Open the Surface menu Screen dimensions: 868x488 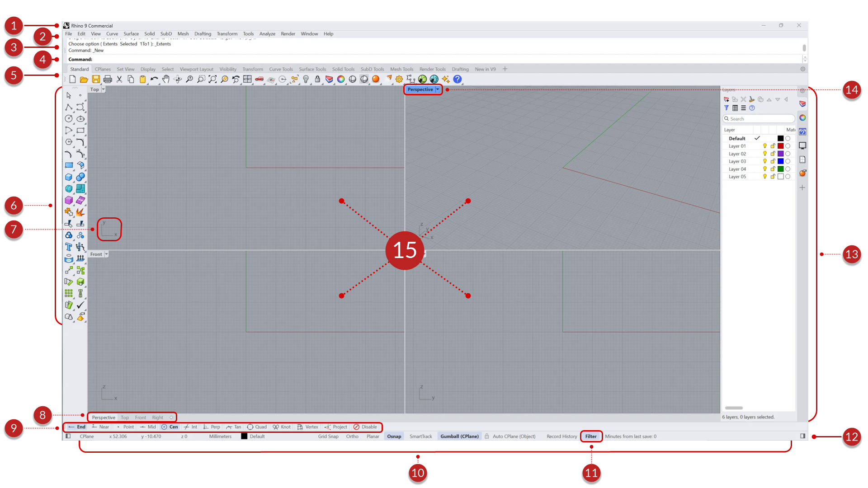[x=131, y=34]
